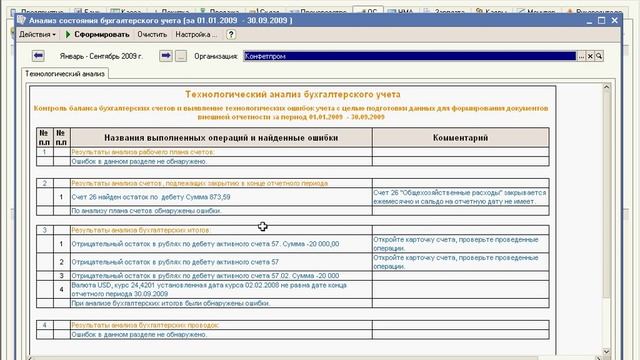Screen dimensions: 640x360
Task: Select the Технологический анализ tab
Action: [65, 74]
